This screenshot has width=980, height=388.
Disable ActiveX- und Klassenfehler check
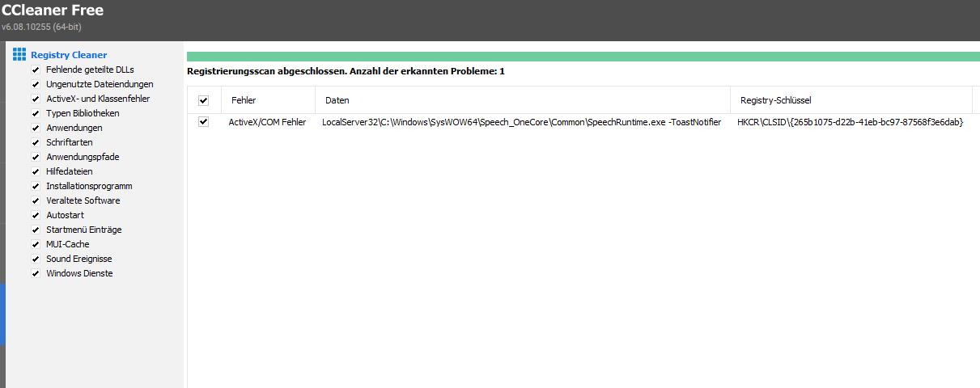click(35, 99)
